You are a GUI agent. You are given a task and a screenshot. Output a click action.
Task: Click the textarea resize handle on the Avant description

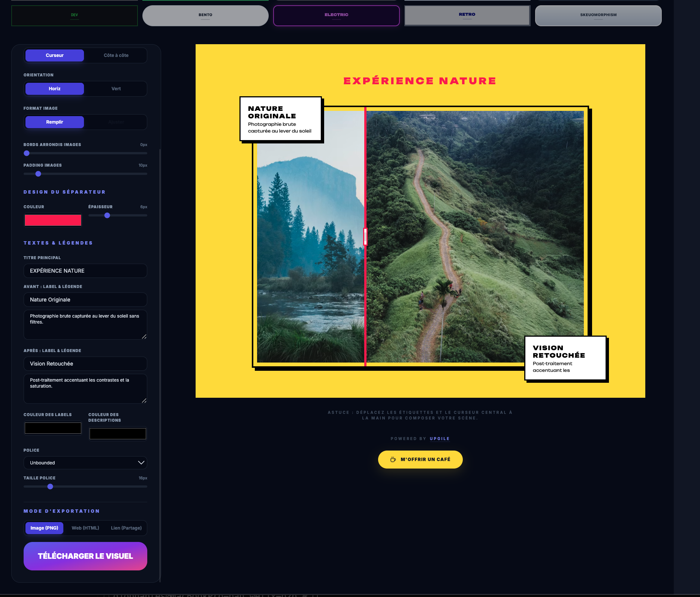coord(145,337)
